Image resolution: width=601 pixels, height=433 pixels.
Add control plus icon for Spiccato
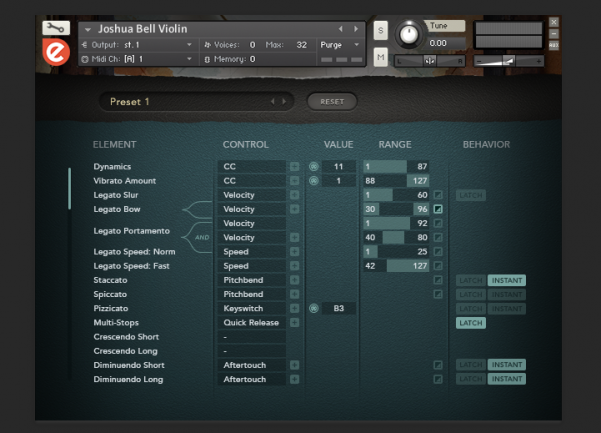(294, 294)
